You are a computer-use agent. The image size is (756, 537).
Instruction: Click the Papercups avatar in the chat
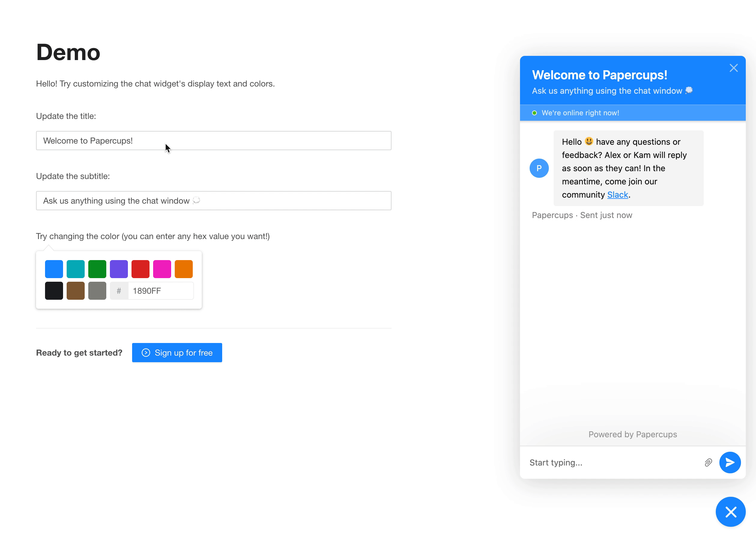(539, 168)
